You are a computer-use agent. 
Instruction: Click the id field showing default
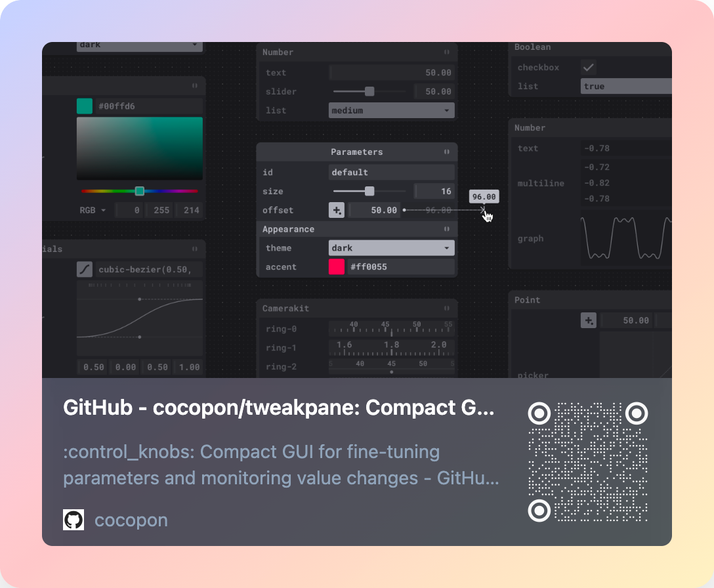[x=392, y=172]
